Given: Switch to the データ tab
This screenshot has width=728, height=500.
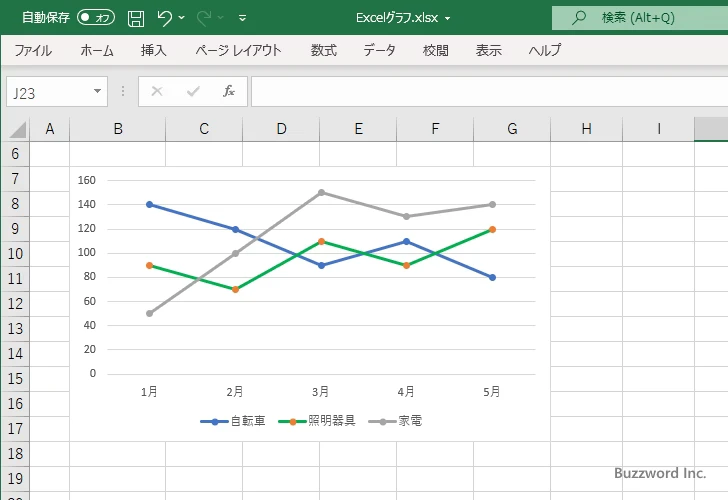Looking at the screenshot, I should tap(379, 50).
